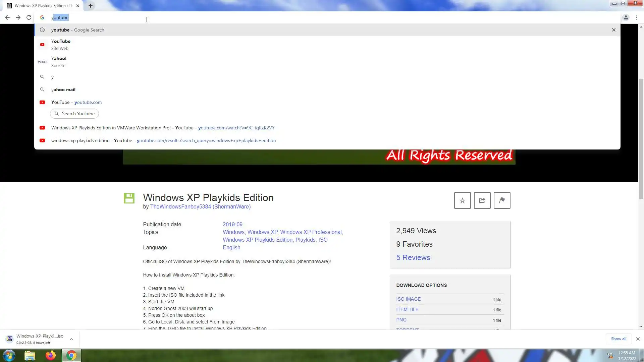This screenshot has height=362, width=644.
Task: Click the share icon button
Action: (482, 200)
